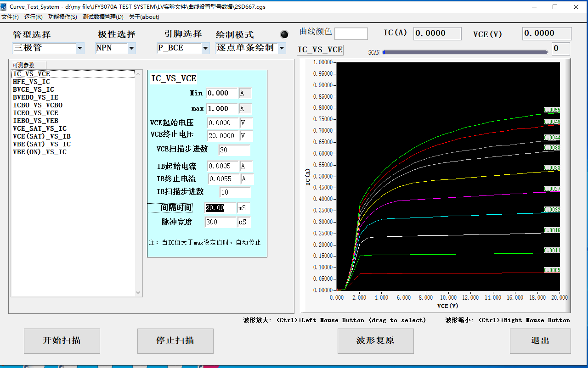588x368 pixels.
Task: Click the SCAN progress slider bar
Action: (465, 52)
